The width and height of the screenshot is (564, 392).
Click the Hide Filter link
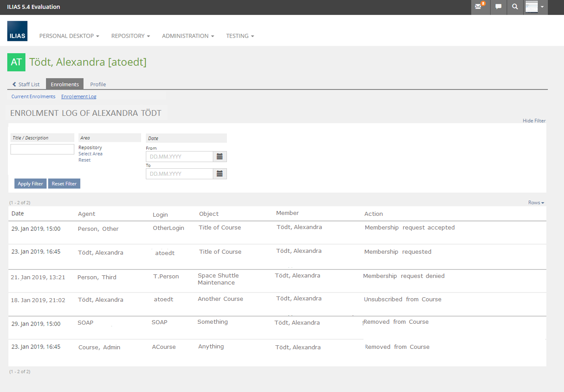click(x=534, y=121)
